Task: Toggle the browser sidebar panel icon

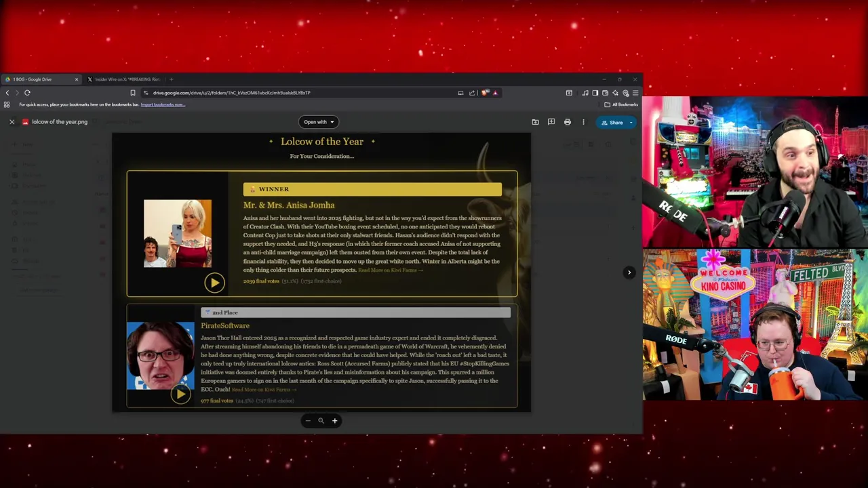Action: pyautogui.click(x=595, y=93)
